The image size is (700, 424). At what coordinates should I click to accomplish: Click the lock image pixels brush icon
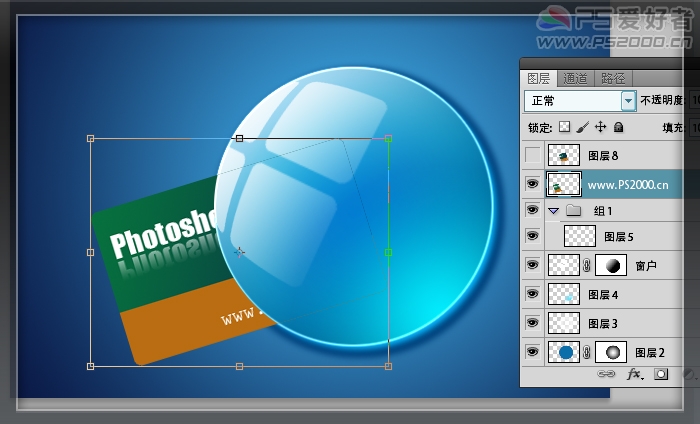point(582,127)
